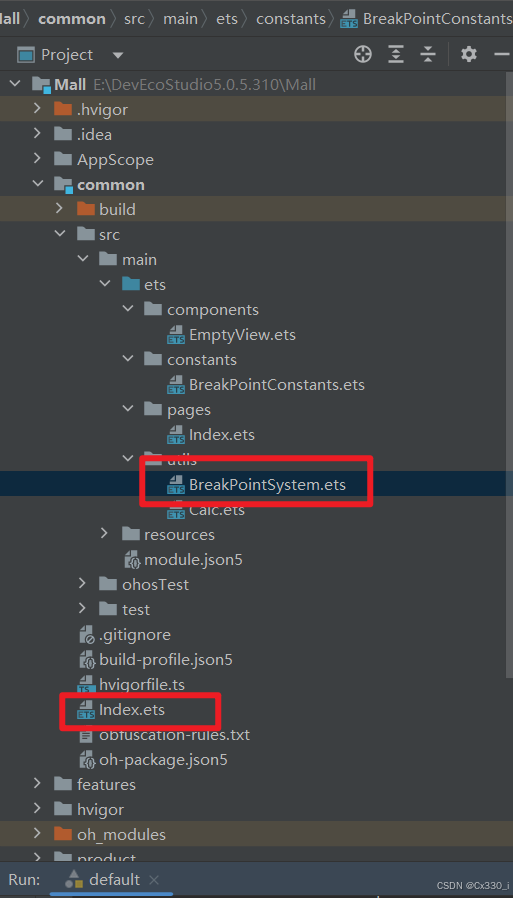Click common in the breadcrumb path

point(72,19)
